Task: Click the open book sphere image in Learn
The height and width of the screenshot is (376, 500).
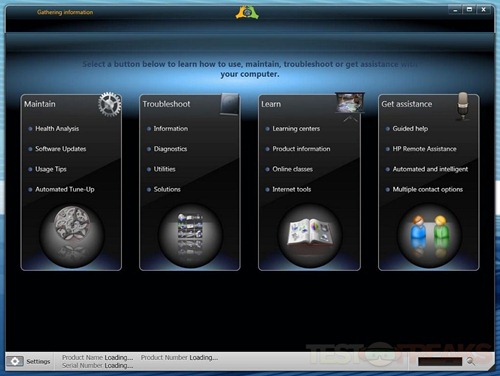Action: coord(310,235)
